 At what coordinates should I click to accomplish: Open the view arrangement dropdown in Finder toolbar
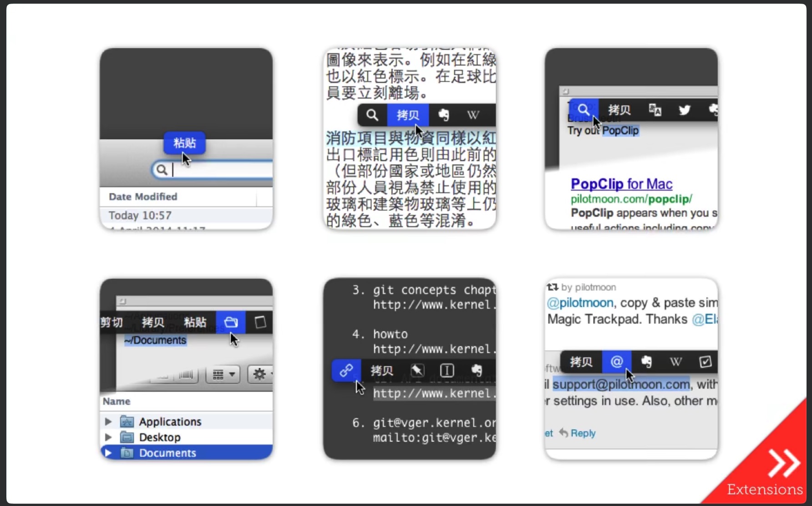tap(223, 374)
